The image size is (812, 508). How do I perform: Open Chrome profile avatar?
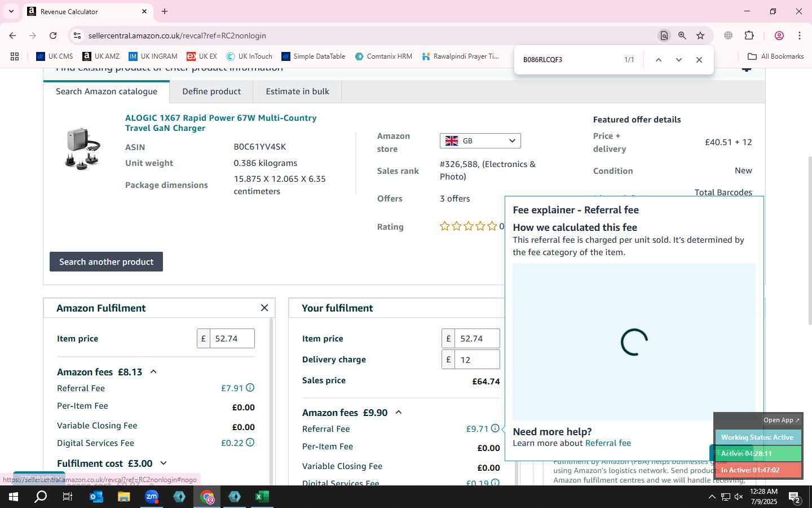click(779, 36)
